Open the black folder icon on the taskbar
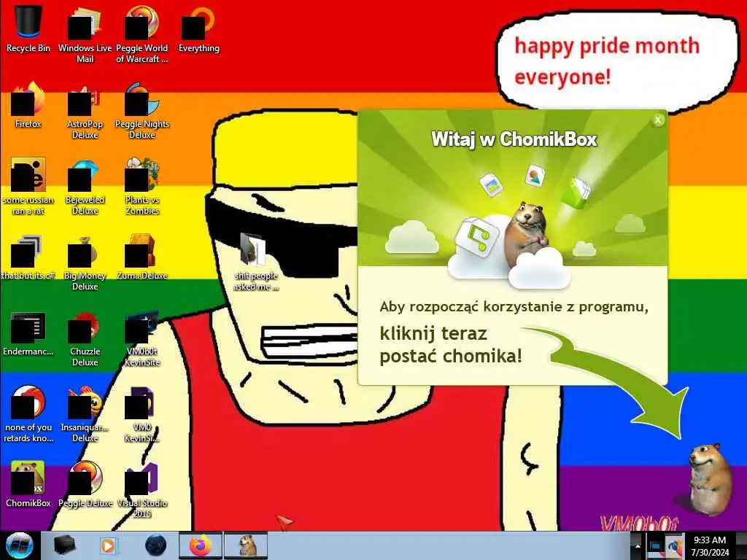This screenshot has width=747, height=560. coord(64,545)
